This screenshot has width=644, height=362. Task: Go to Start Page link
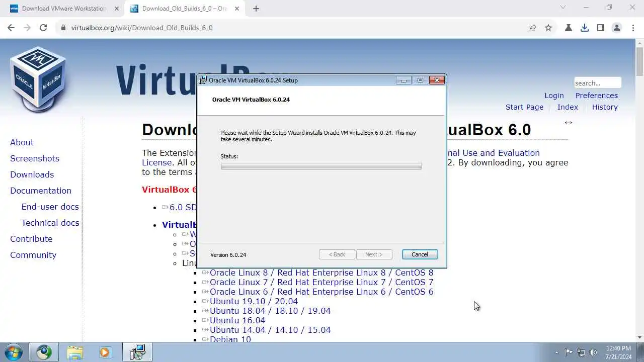(524, 107)
